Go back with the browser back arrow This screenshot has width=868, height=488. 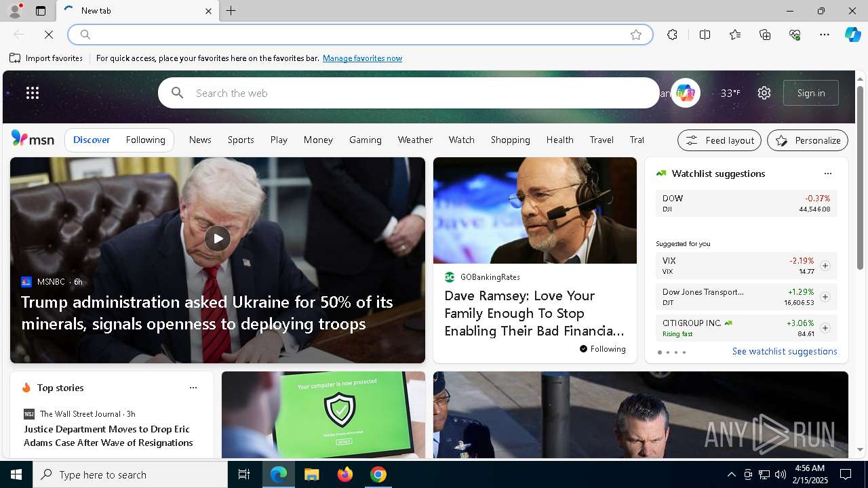19,35
